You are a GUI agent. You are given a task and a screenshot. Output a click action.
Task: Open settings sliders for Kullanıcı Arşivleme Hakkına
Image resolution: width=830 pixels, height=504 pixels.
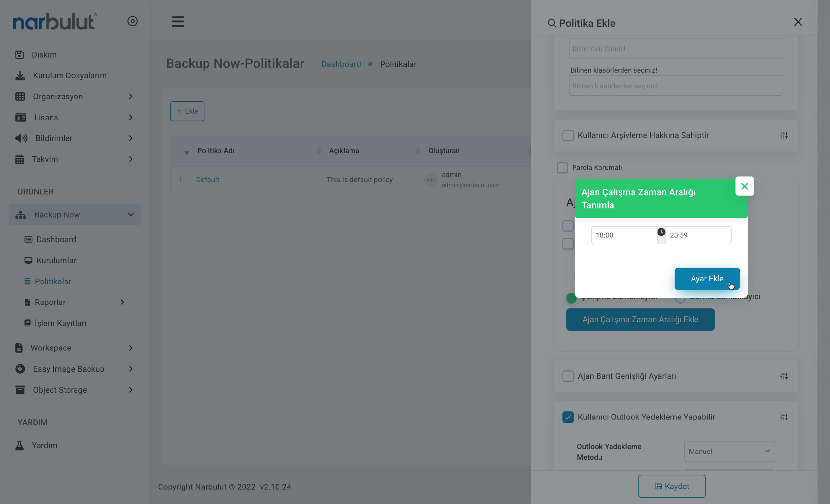click(x=784, y=136)
